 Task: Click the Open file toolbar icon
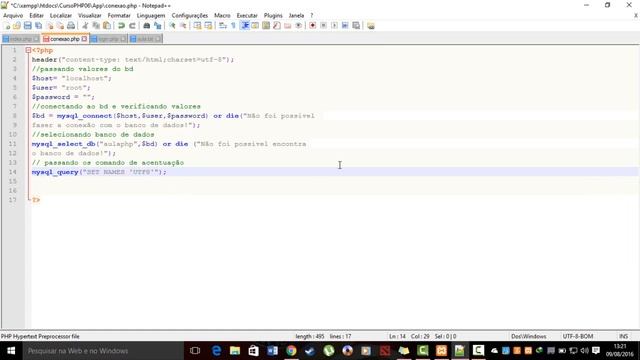17,26
